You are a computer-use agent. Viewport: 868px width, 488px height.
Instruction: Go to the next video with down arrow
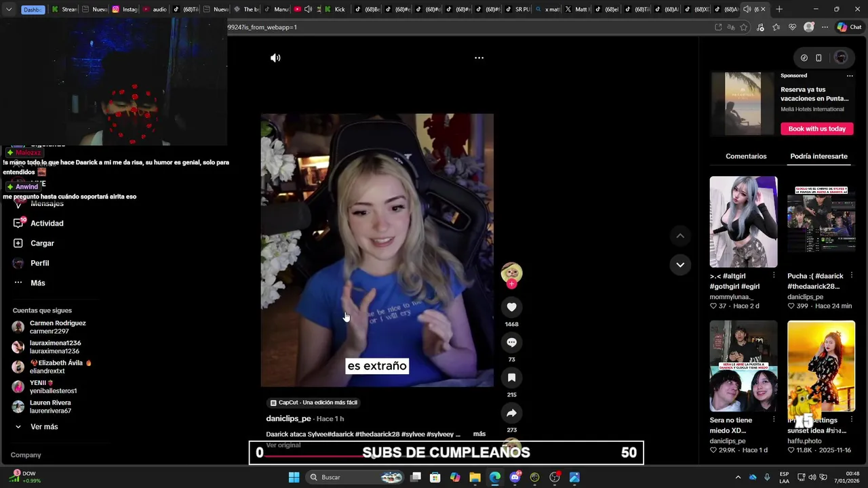pos(680,264)
